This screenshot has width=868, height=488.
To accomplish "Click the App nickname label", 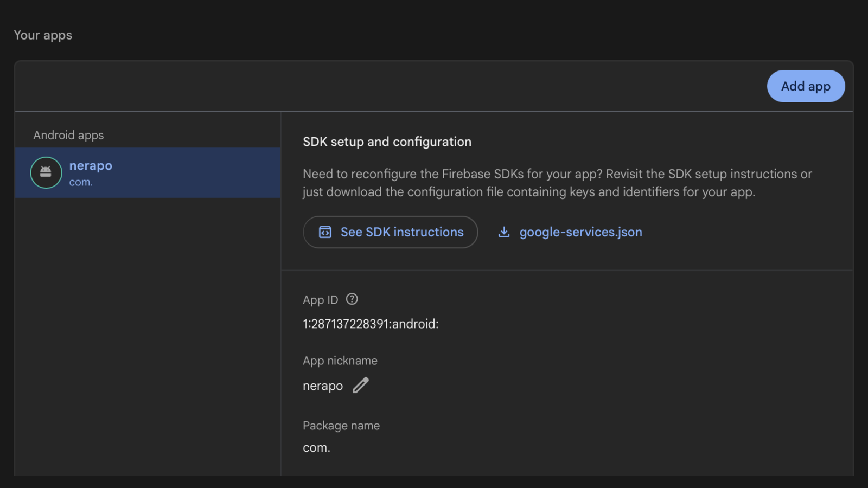I will click(x=340, y=361).
